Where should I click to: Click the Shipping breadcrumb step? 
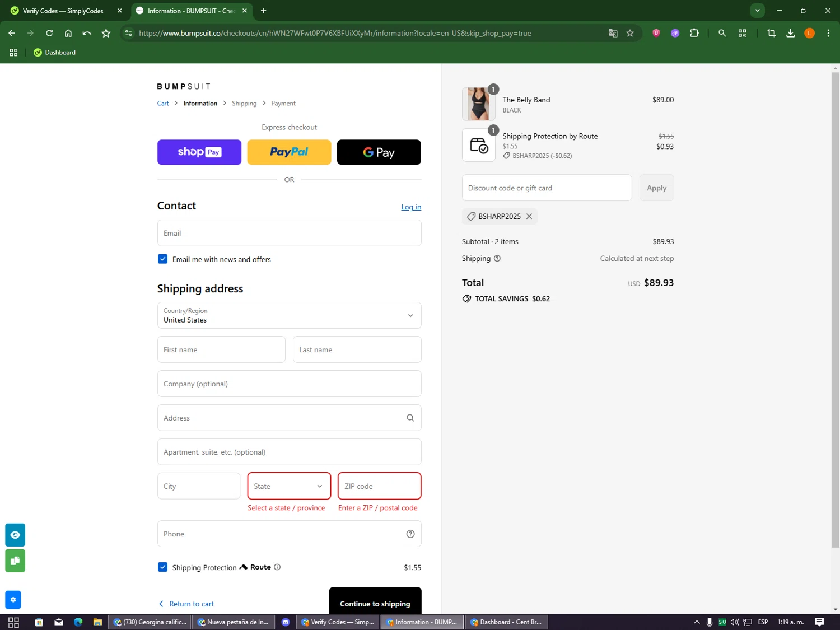pos(244,103)
